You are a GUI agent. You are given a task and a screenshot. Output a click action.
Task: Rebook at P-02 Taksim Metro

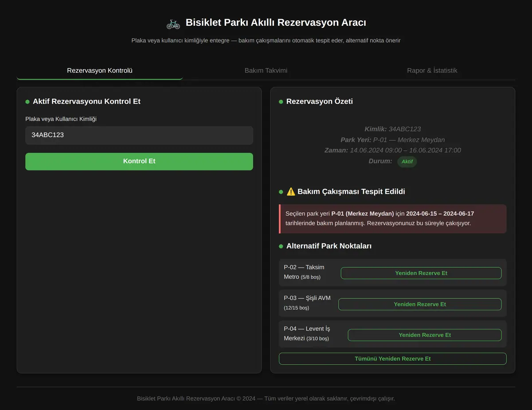[x=421, y=273]
